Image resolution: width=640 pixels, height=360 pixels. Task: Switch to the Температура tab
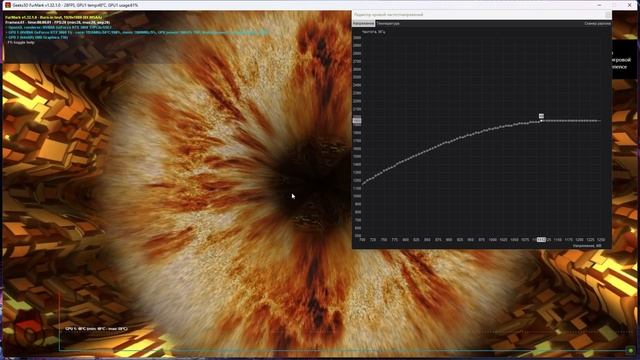click(388, 24)
